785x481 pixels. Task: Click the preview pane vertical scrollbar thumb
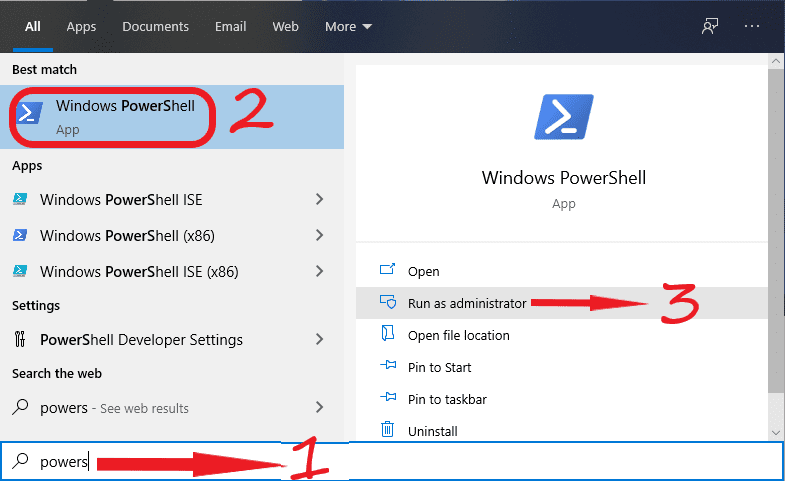[x=775, y=232]
